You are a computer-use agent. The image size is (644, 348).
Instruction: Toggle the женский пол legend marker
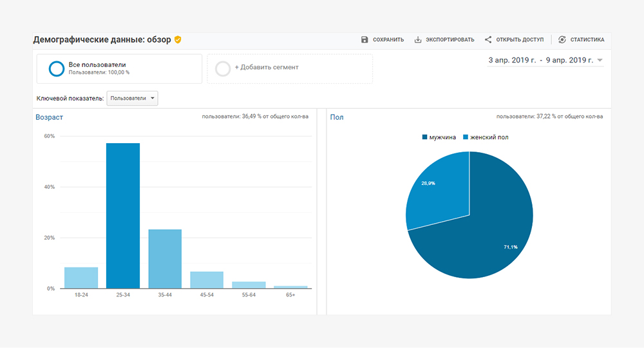(466, 137)
